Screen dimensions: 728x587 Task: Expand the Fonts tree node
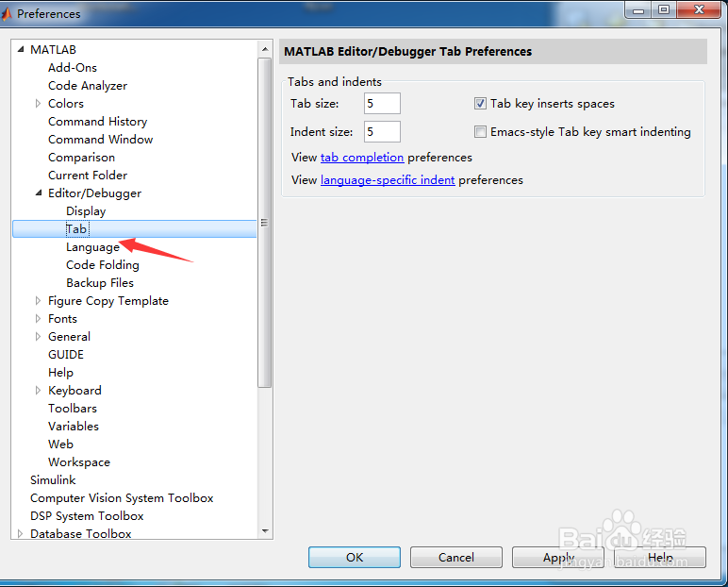point(38,318)
